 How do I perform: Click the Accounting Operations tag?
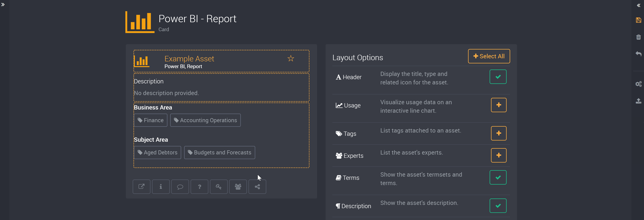coord(205,120)
